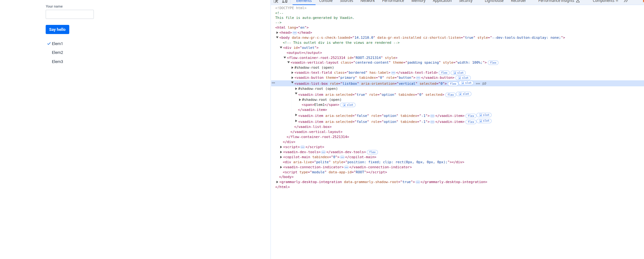Click three-dots gutter icon on selected row
This screenshot has height=259, width=644.
273,83
